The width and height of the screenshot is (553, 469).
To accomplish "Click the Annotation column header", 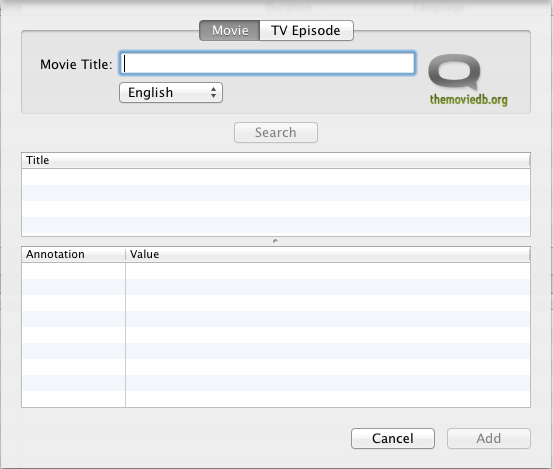I will click(73, 254).
